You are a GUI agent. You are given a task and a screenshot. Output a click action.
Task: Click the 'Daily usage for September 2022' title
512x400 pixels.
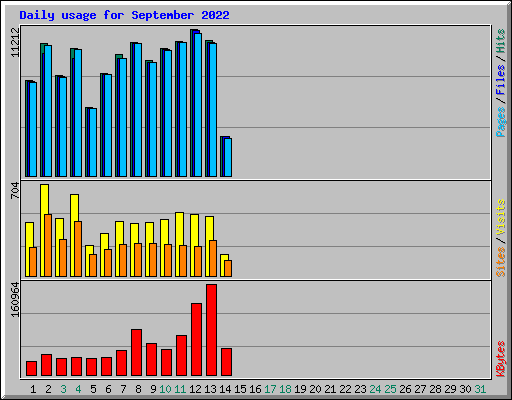coord(124,15)
